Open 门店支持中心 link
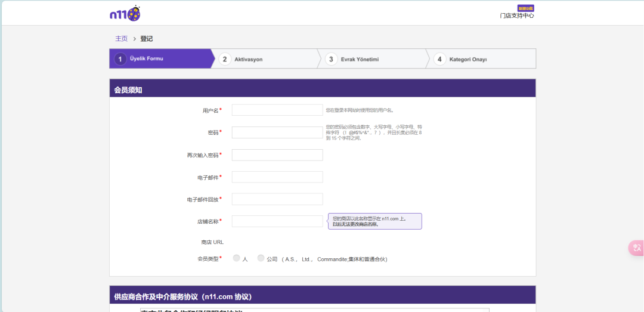Image resolution: width=644 pixels, height=312 pixels. (x=516, y=16)
